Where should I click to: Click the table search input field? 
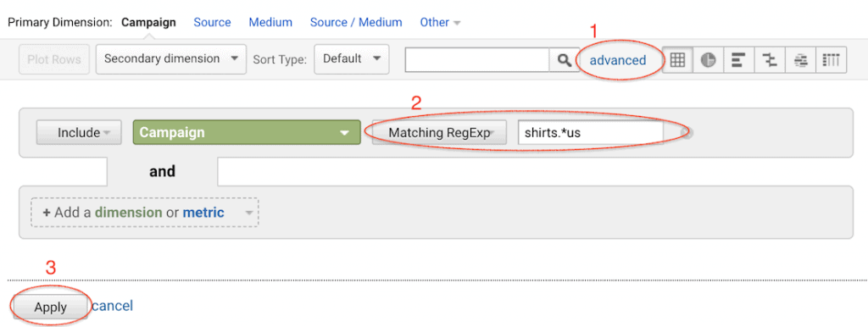(x=477, y=60)
